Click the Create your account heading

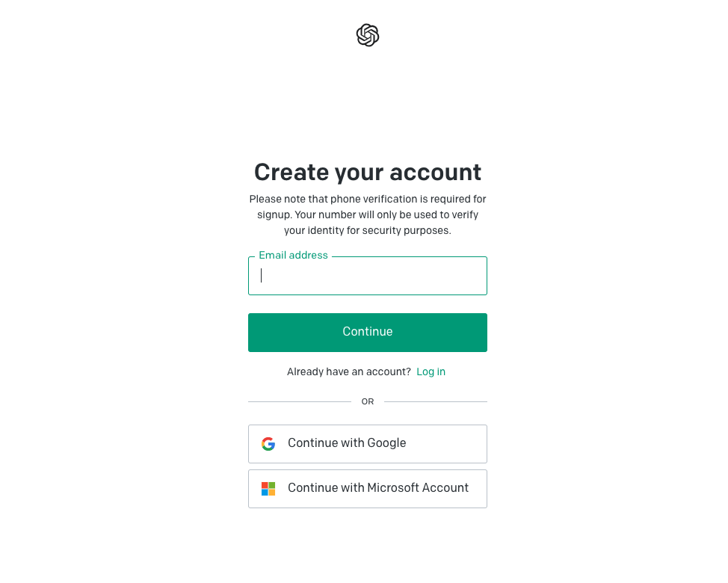368,172
